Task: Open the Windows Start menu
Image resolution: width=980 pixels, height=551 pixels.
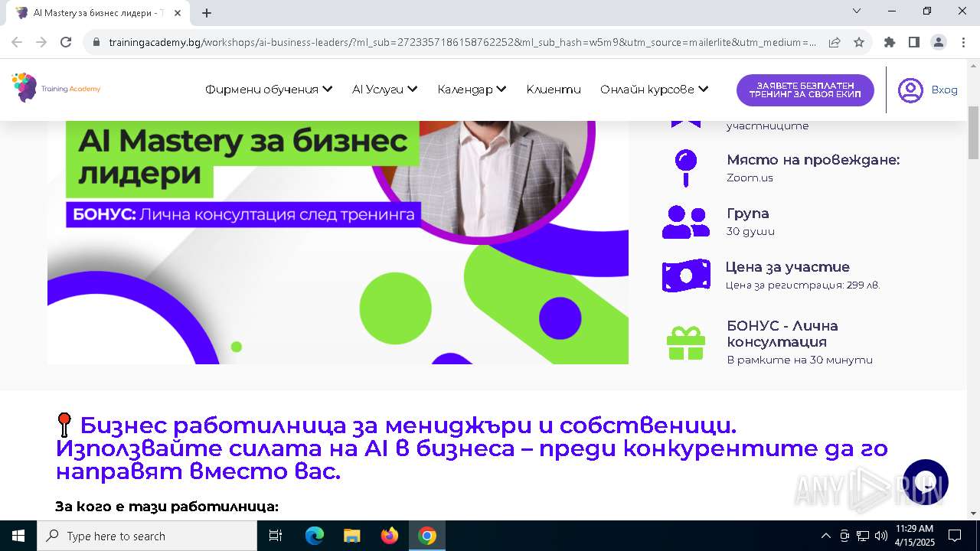Action: pyautogui.click(x=18, y=536)
